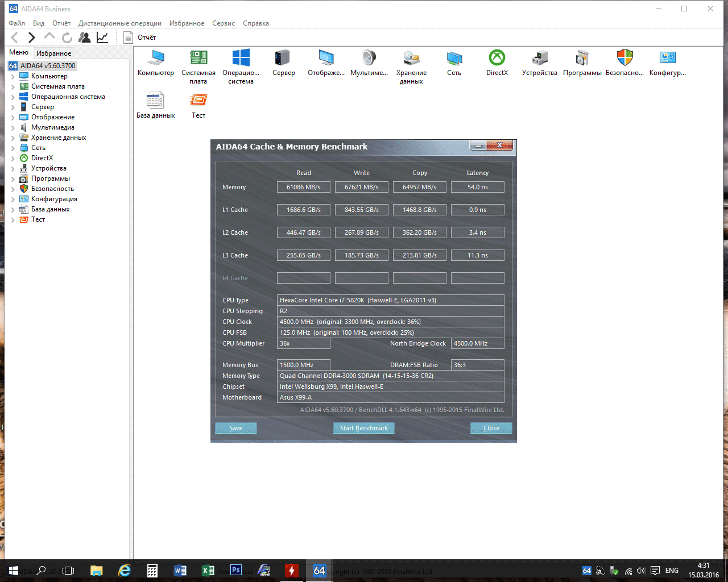Image resolution: width=728 pixels, height=582 pixels.
Task: Select Тест in the sidebar tree
Action: tap(38, 219)
